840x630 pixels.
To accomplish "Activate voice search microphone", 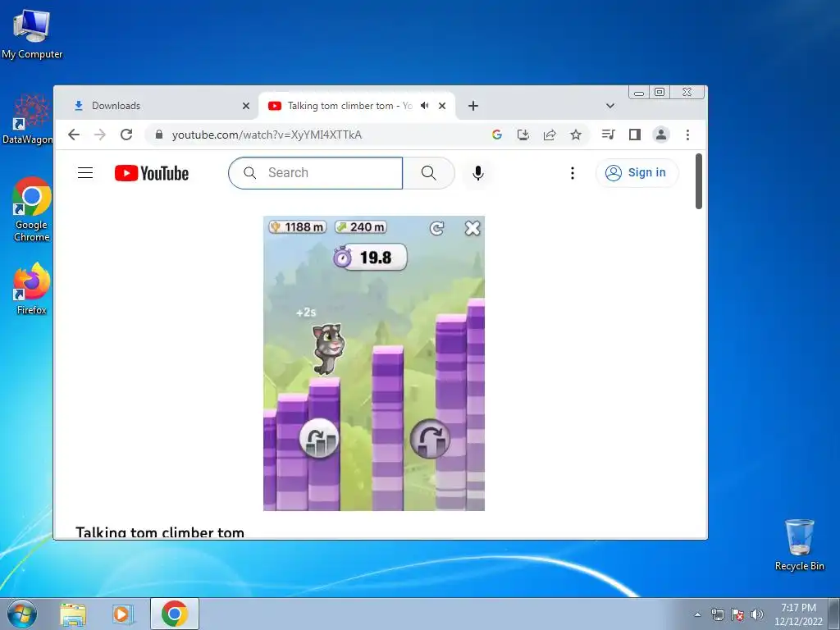I will click(478, 173).
